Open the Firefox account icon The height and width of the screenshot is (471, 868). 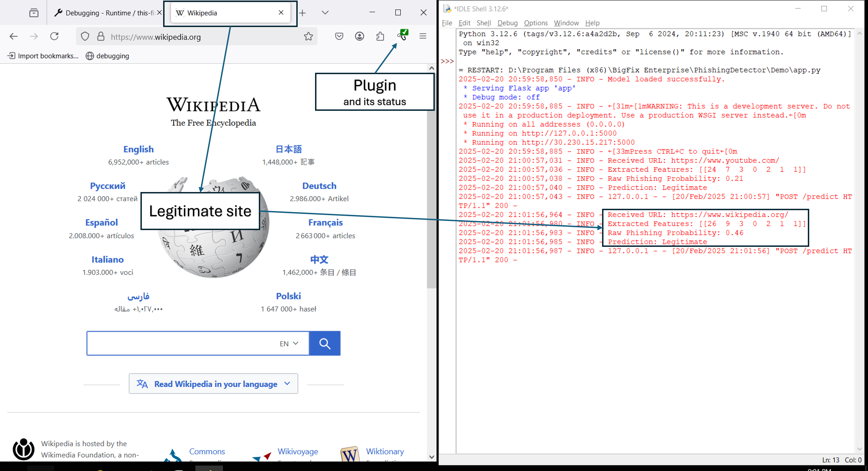pyautogui.click(x=360, y=36)
